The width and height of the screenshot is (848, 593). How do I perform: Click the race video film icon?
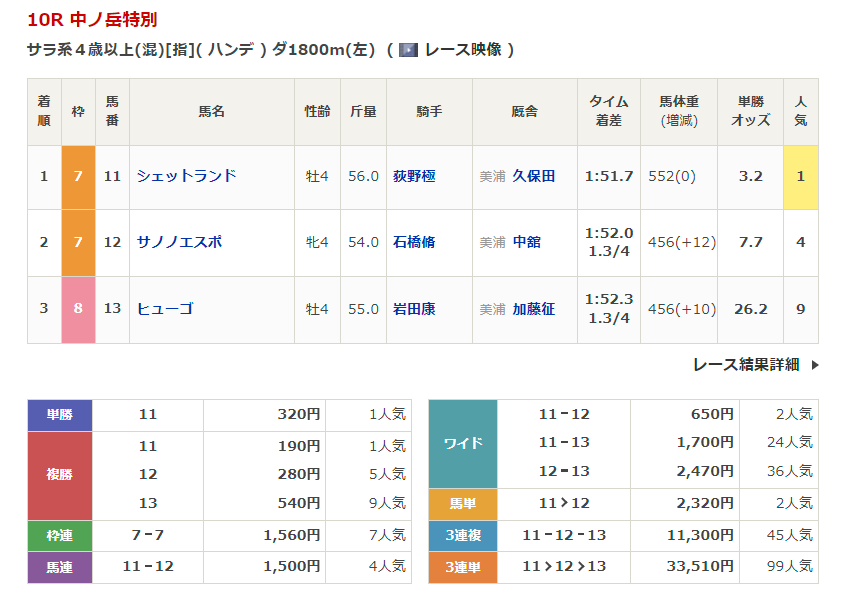(408, 49)
